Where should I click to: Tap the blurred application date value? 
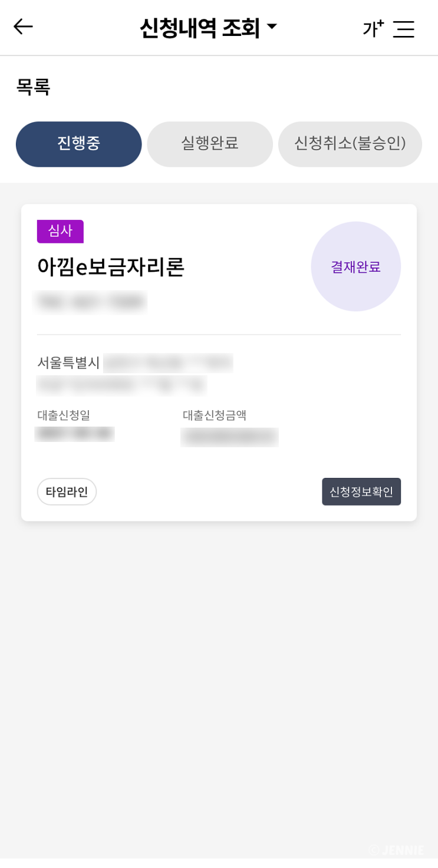[x=74, y=434]
